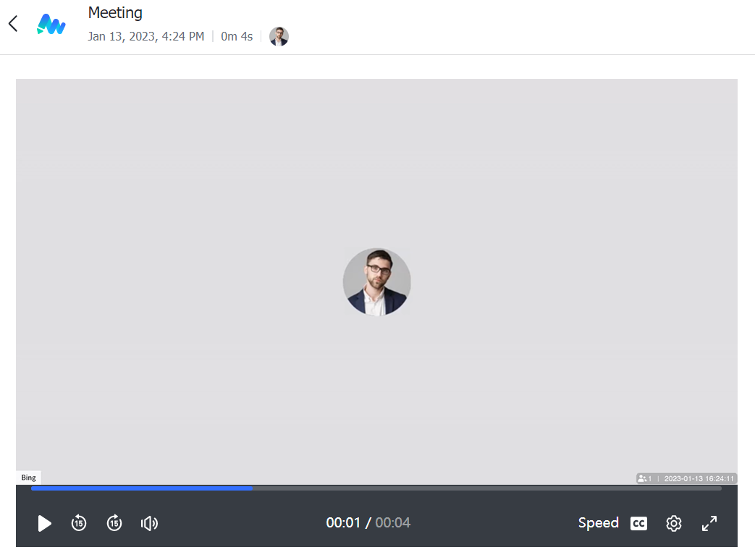Click the small participant avatar in header
The width and height of the screenshot is (755, 560).
(x=279, y=36)
